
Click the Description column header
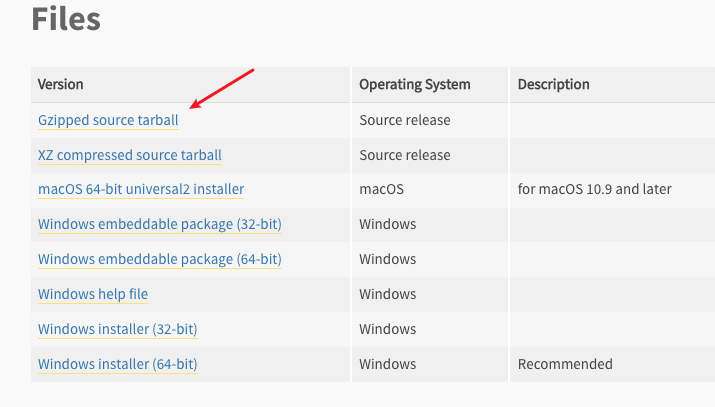[553, 84]
